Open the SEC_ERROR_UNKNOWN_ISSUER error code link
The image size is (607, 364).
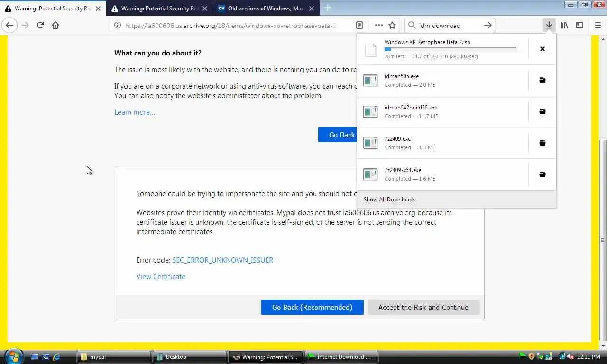pyautogui.click(x=223, y=260)
